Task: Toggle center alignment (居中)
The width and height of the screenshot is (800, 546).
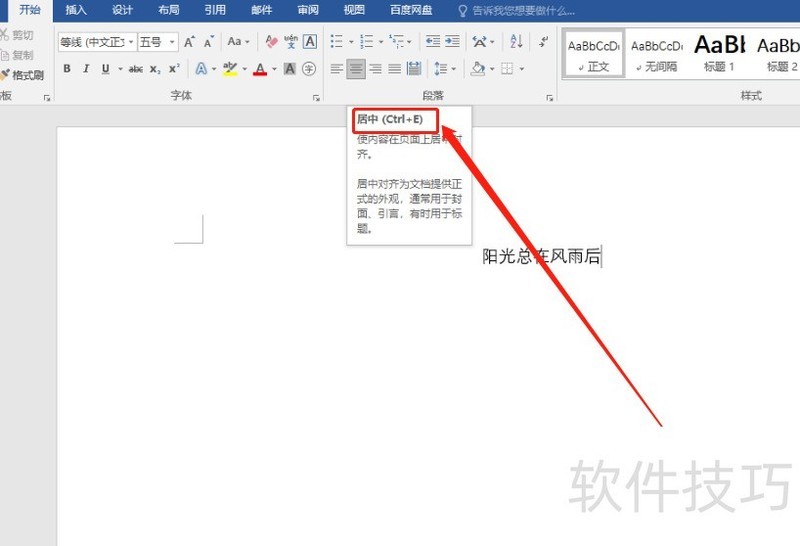Action: pyautogui.click(x=356, y=68)
